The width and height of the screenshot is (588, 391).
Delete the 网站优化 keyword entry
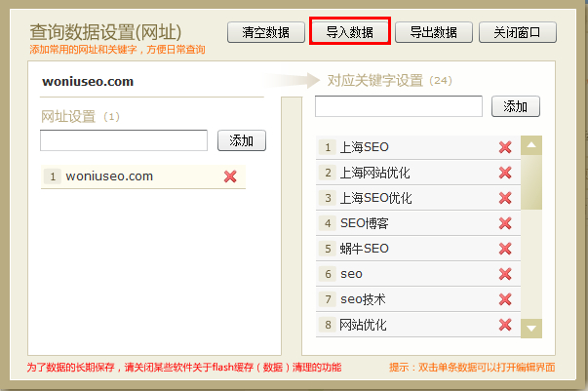point(505,325)
